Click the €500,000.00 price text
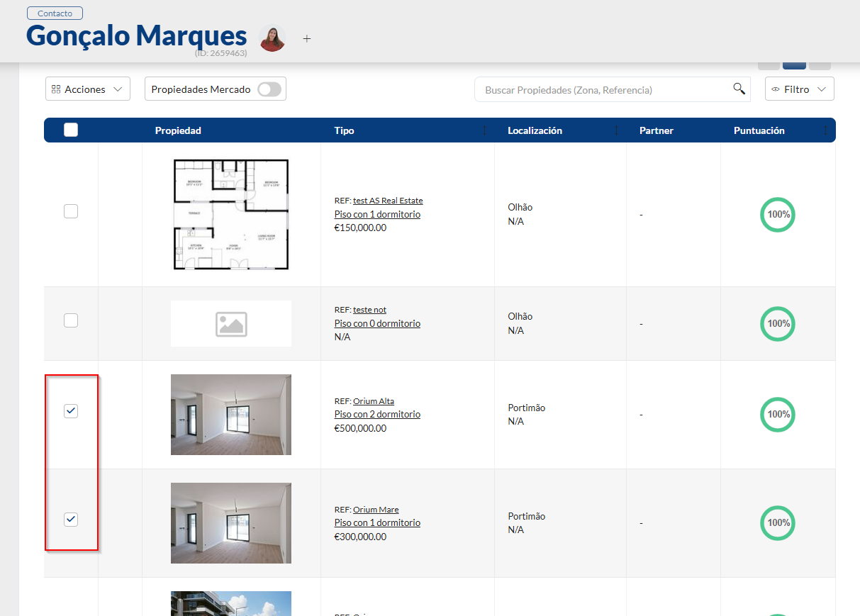 (x=360, y=428)
